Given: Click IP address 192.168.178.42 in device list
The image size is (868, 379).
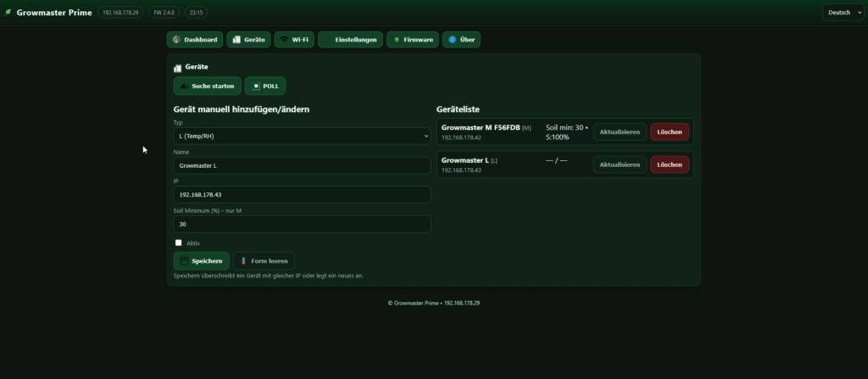Looking at the screenshot, I should click(x=461, y=137).
